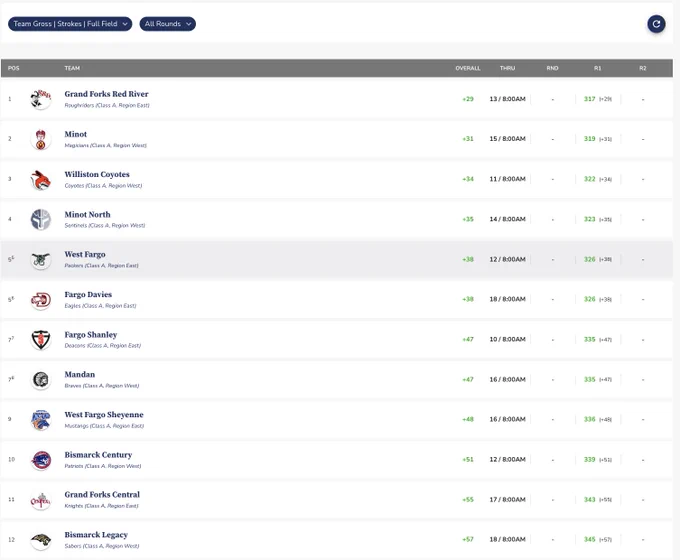Click the refresh leaderboard icon

[x=656, y=24]
